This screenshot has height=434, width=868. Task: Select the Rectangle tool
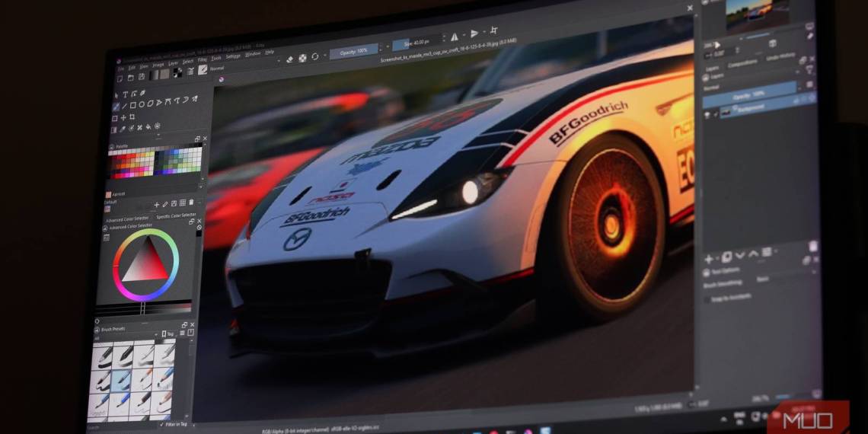pyautogui.click(x=132, y=105)
